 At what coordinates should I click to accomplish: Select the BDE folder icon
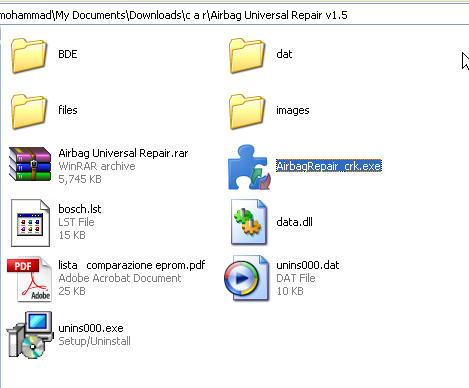click(x=29, y=55)
